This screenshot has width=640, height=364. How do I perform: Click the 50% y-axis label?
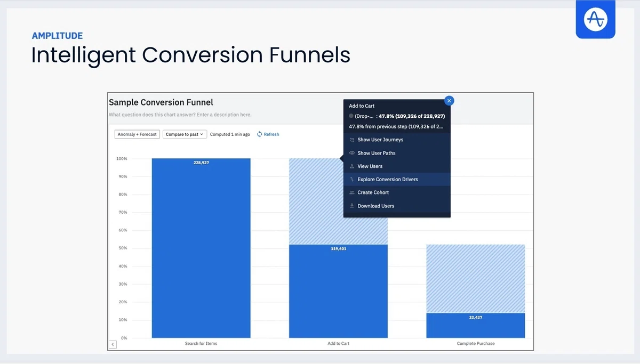122,248
